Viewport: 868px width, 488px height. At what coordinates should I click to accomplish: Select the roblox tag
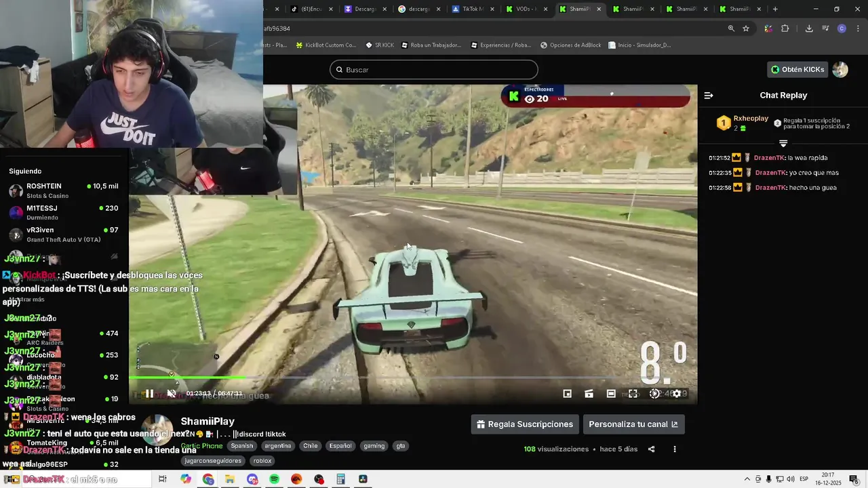coord(262,461)
